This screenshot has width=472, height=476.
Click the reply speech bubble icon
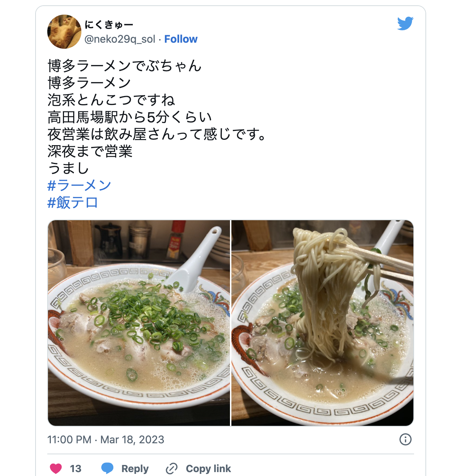pos(107,468)
